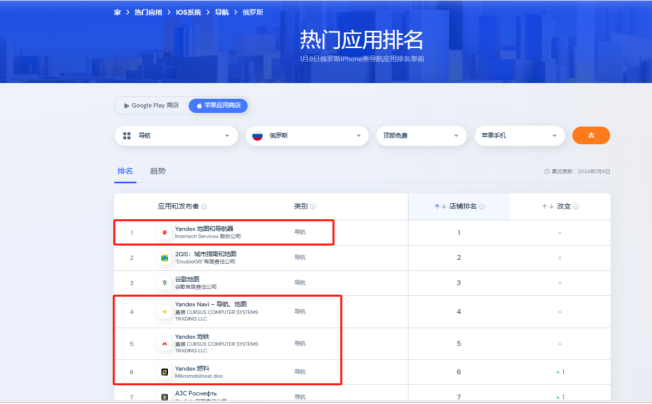Viewport: 652px width, 404px height.
Task: Open the Yandex 燃料 app title
Action: point(192,369)
